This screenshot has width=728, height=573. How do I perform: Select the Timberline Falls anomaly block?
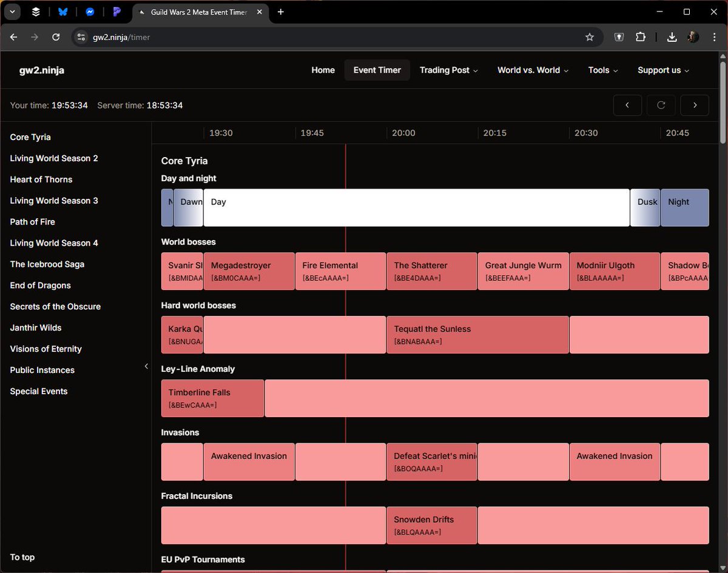pyautogui.click(x=212, y=398)
